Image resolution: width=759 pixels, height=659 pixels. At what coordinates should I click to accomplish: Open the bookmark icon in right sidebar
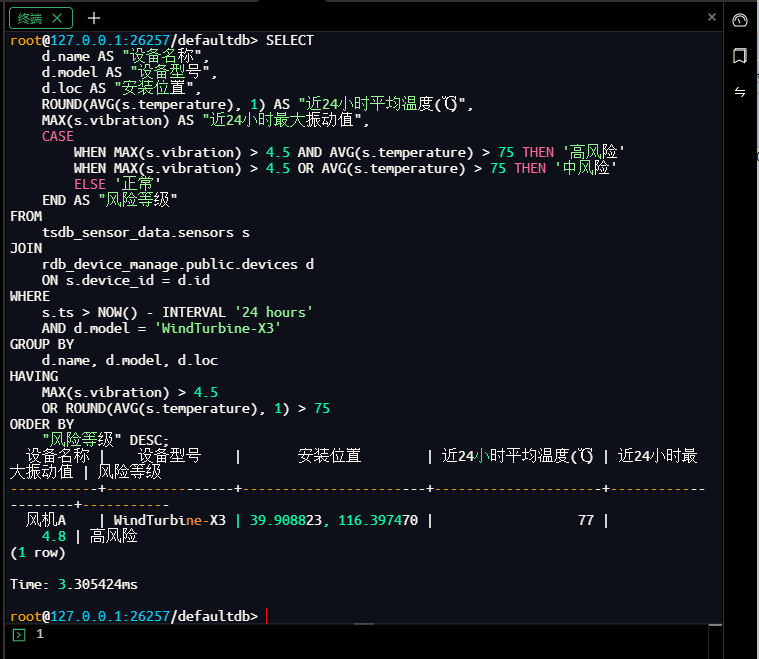tap(740, 56)
